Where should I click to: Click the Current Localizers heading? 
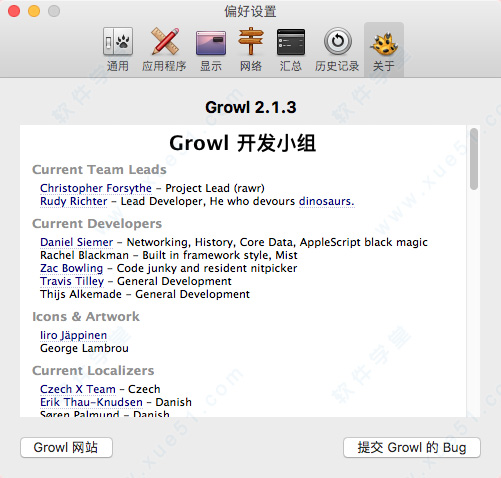tap(93, 371)
